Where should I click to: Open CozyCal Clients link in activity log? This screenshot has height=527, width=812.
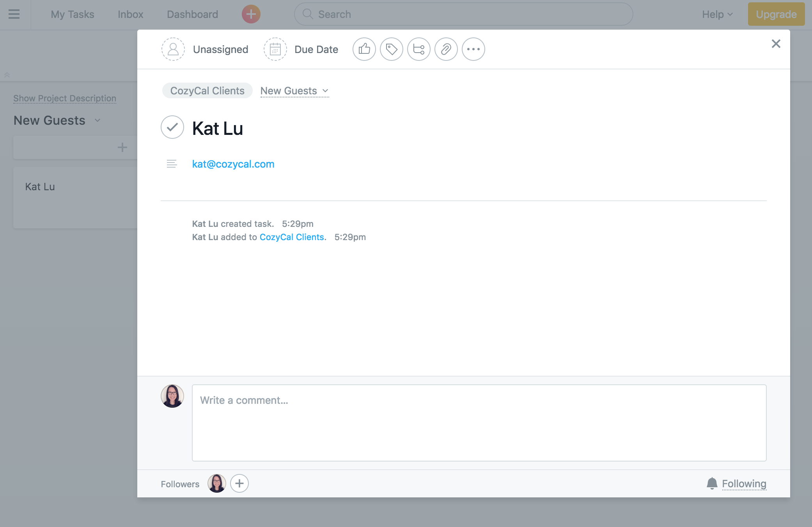click(x=292, y=237)
